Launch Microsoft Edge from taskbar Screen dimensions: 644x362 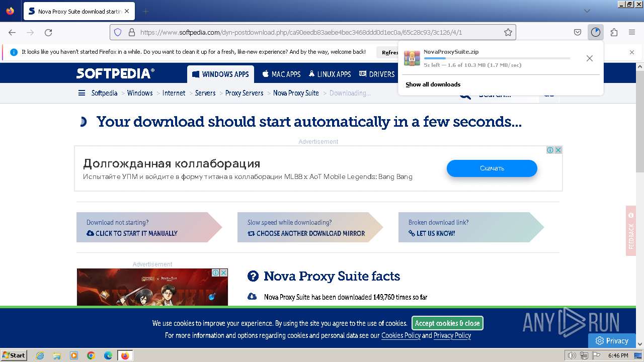[x=108, y=355]
